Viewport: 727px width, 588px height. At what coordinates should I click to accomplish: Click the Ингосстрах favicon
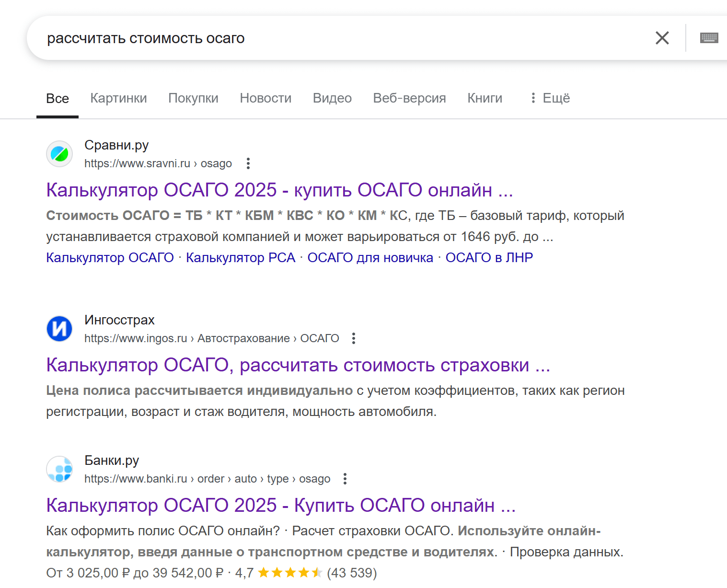pos(59,329)
